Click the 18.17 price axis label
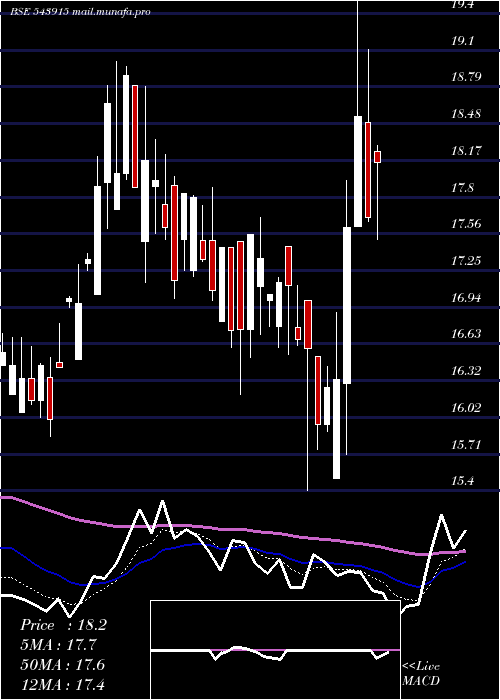This screenshot has height=700, width=500. 466,151
